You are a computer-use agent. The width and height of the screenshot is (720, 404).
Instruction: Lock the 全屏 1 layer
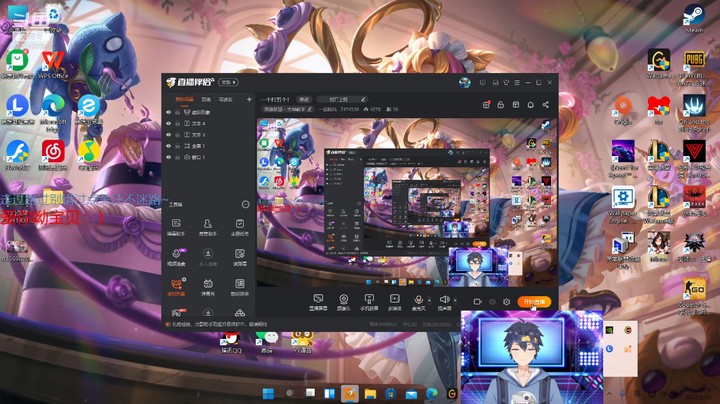[177, 146]
